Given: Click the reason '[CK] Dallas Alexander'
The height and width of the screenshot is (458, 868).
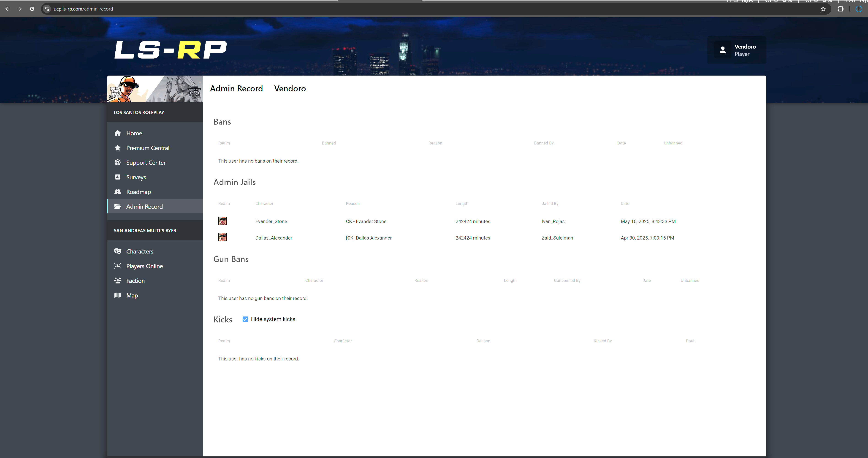Looking at the screenshot, I should pos(369,238).
